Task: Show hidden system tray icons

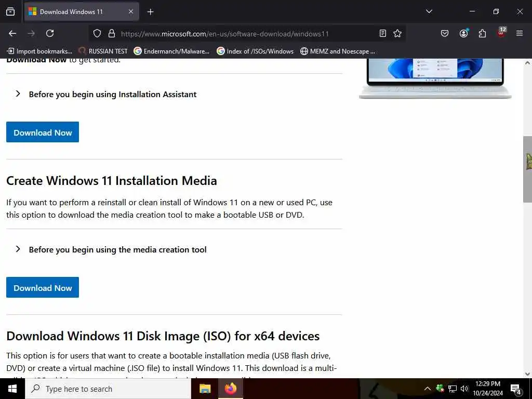Action: [428, 389]
